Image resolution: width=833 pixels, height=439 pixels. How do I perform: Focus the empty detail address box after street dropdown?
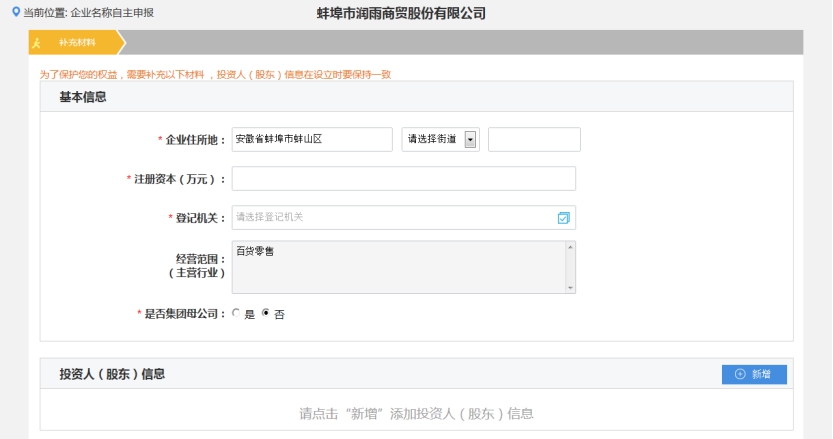[x=534, y=139]
